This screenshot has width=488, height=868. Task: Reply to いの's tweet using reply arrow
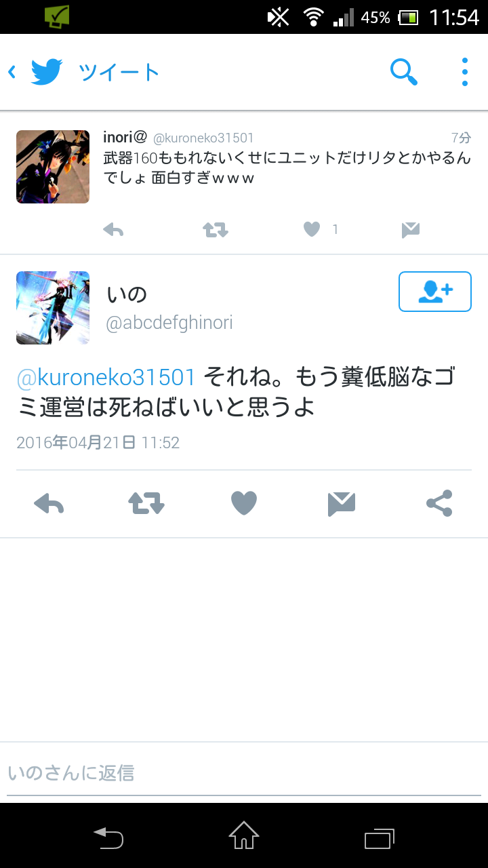tap(49, 503)
